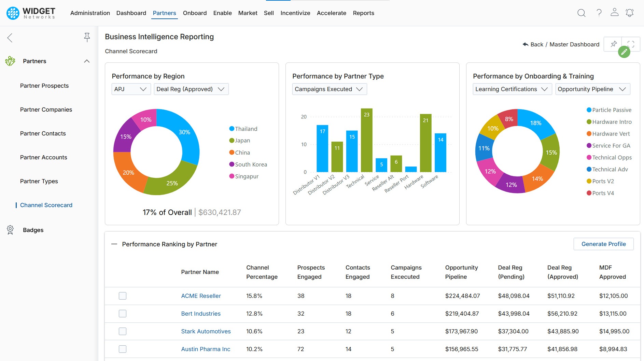Click the 30% Thailand donut segment

185,132
